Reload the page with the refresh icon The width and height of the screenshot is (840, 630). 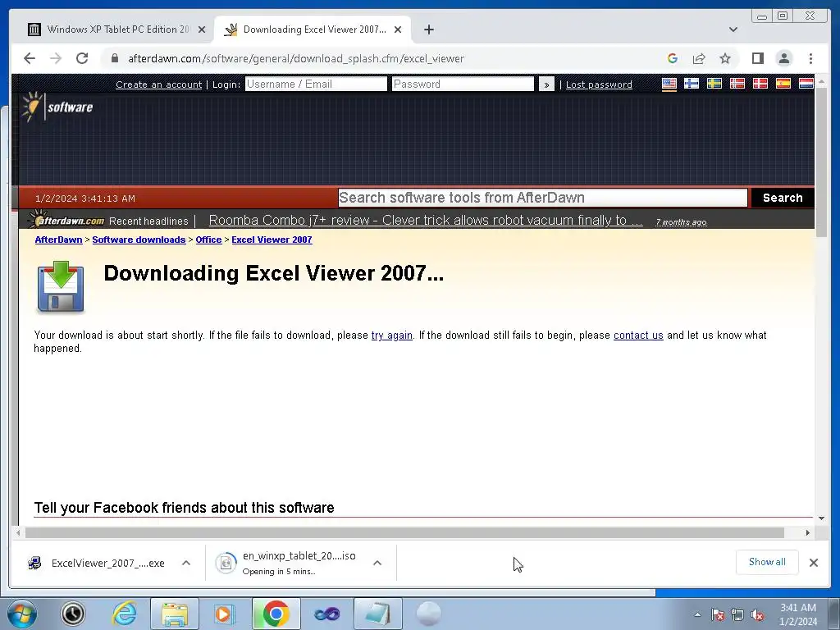[x=82, y=58]
